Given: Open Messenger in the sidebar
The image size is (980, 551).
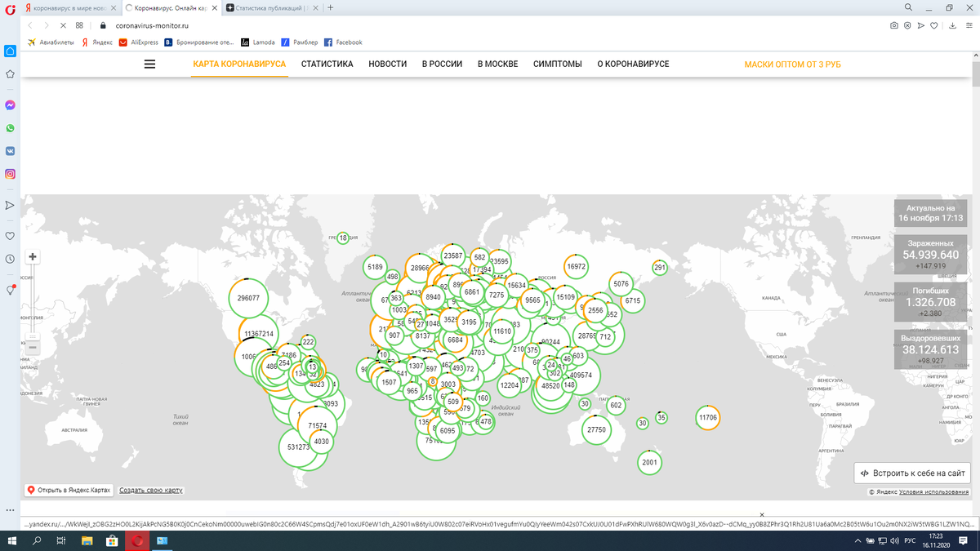Looking at the screenshot, I should pos(11,105).
